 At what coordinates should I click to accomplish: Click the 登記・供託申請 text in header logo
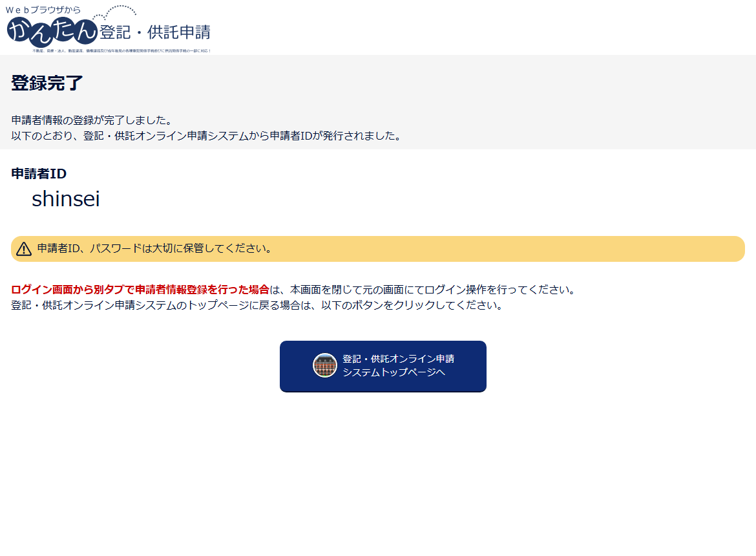click(x=155, y=32)
